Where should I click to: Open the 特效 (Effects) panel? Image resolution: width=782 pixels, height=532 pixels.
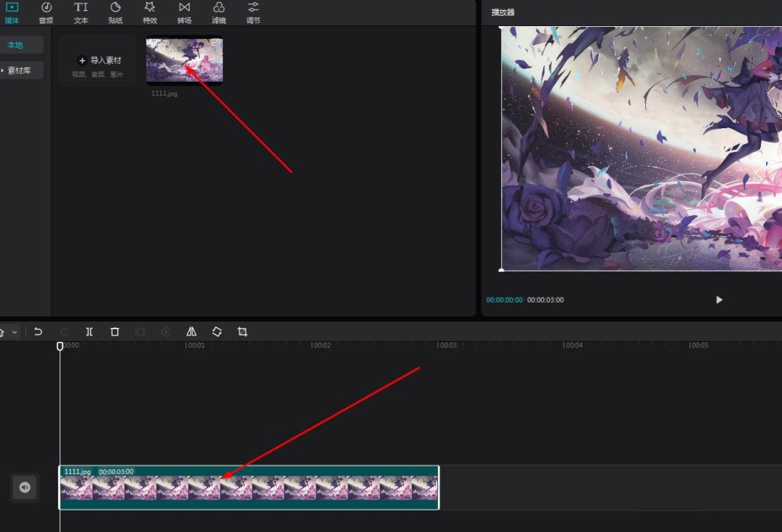(x=150, y=12)
